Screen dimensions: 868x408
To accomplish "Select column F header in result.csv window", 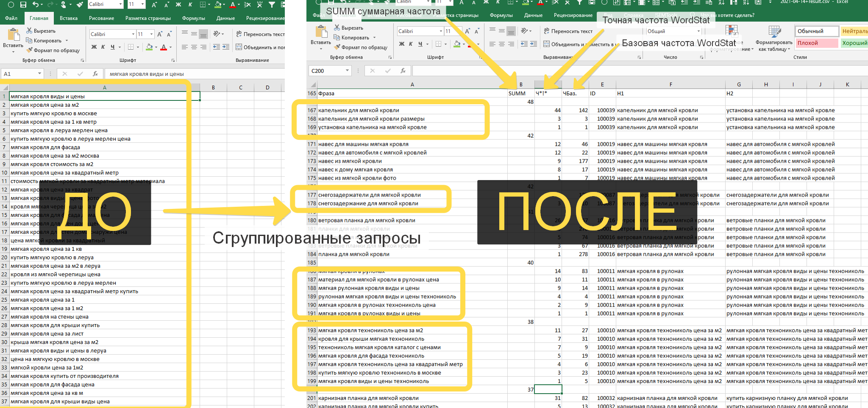I will tap(670, 84).
